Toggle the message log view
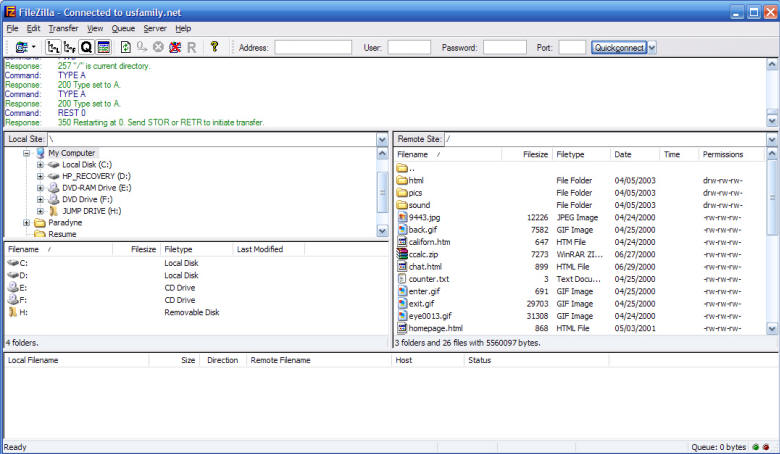 tap(103, 47)
